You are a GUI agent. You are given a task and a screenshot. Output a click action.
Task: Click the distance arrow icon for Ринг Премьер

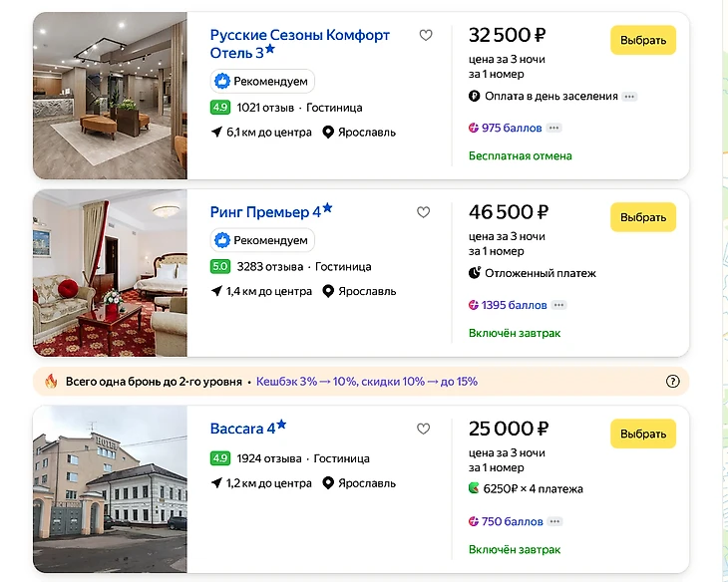click(216, 291)
